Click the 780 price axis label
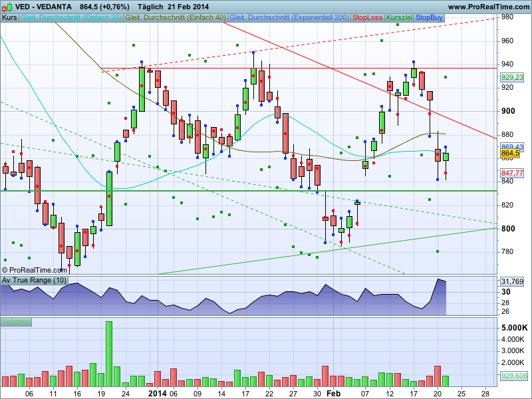The image size is (532, 399). pos(507,252)
